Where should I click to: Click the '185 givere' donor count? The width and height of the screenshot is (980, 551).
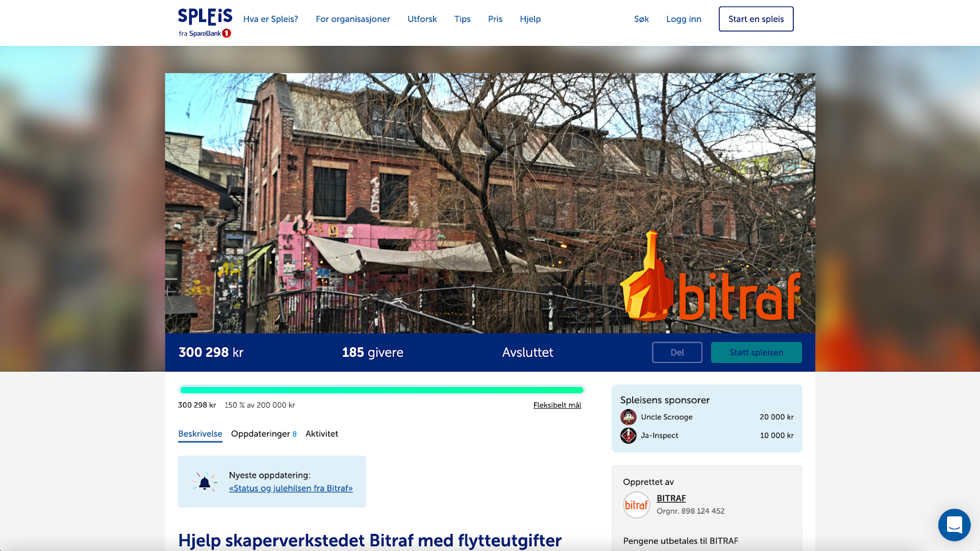[x=372, y=353]
